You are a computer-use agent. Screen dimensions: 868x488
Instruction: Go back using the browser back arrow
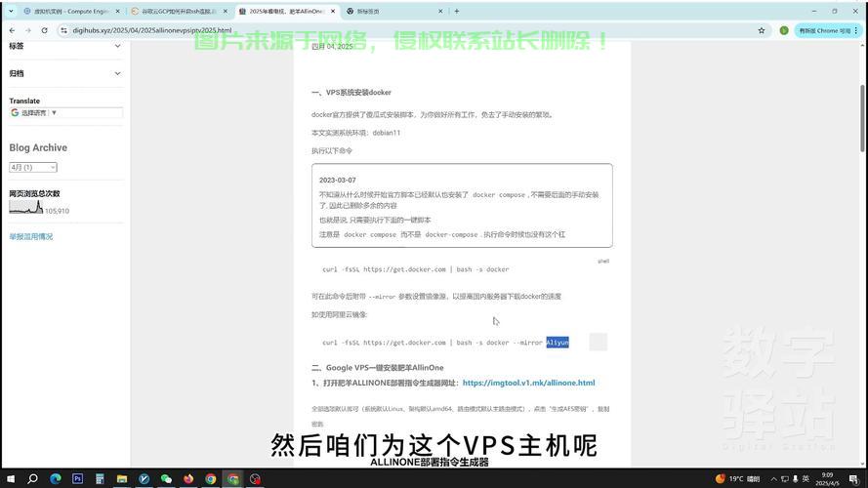click(x=12, y=30)
